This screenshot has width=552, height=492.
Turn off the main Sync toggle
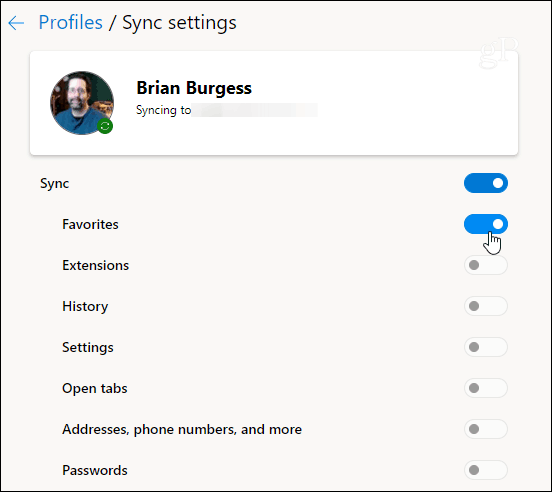tap(486, 183)
